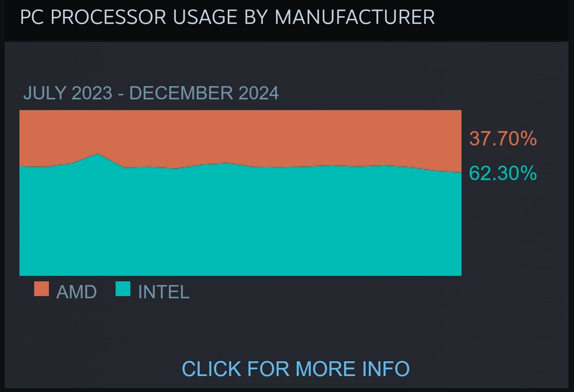The image size is (574, 392).
Task: Open the CLICK FOR MORE INFO link
Action: (296, 368)
